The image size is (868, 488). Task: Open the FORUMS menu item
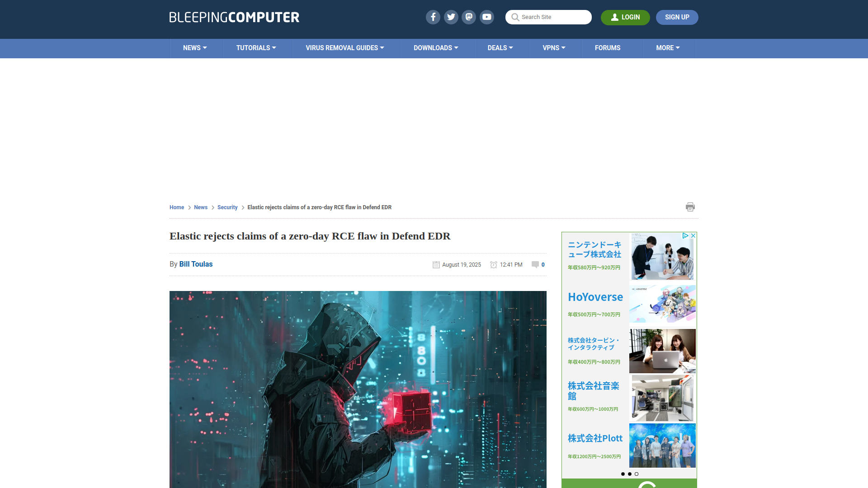click(x=608, y=48)
